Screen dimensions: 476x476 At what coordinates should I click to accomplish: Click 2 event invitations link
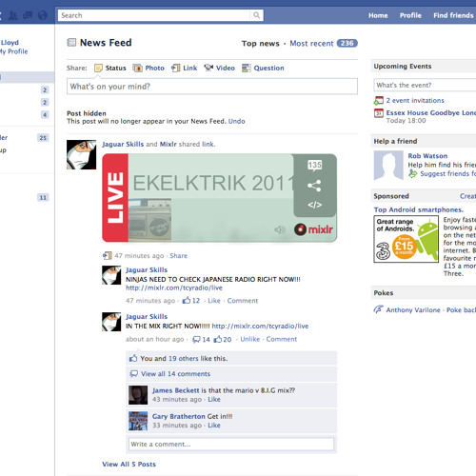(415, 101)
